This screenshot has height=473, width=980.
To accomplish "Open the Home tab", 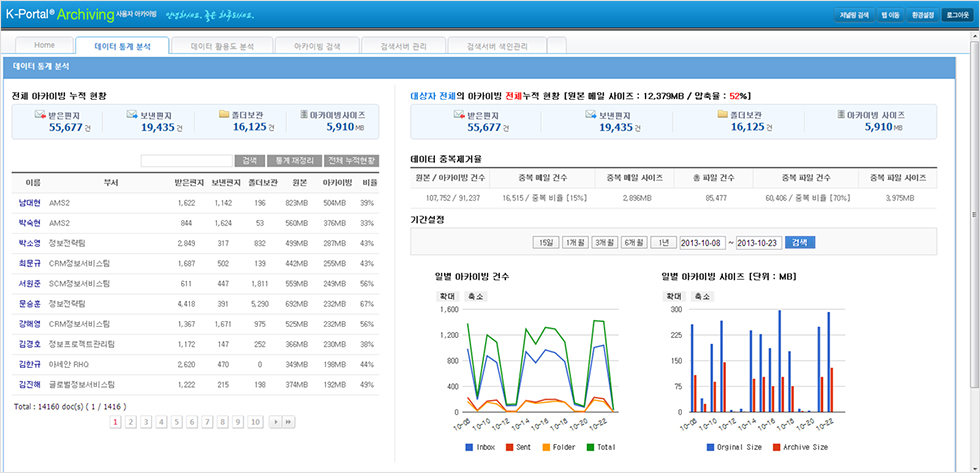I will [x=44, y=45].
